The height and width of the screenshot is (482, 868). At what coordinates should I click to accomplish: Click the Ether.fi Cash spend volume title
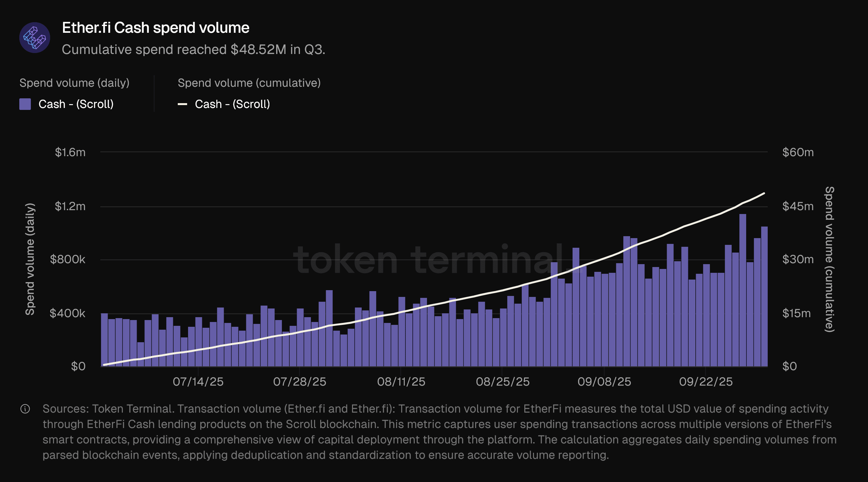(x=155, y=28)
